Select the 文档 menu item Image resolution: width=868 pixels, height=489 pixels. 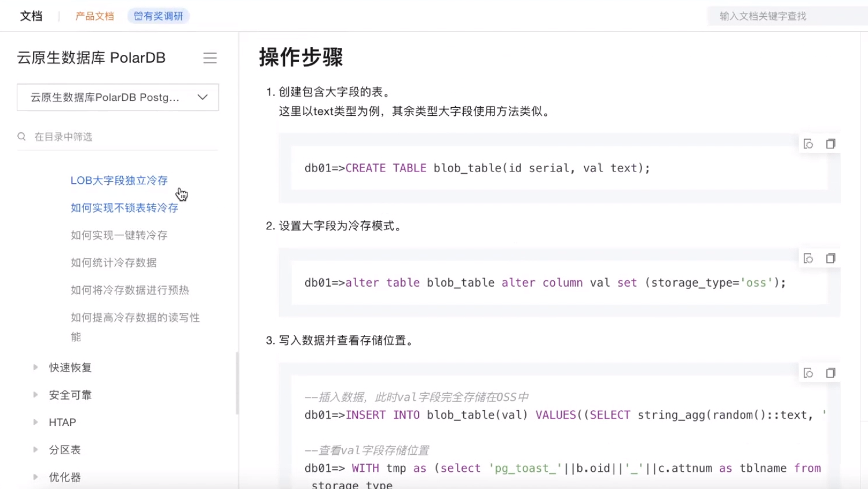pos(31,16)
